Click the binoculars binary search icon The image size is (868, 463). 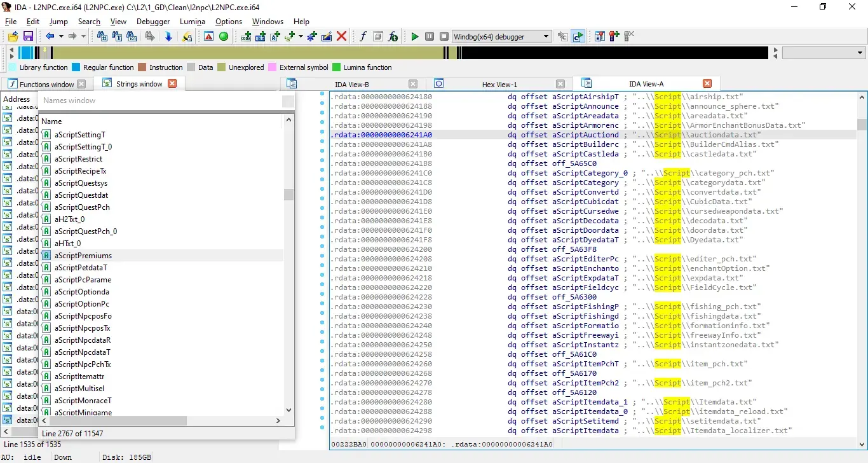tap(132, 36)
